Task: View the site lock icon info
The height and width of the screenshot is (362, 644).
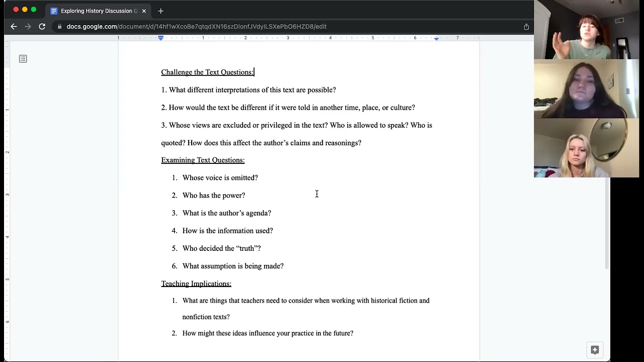Action: pos(60,27)
